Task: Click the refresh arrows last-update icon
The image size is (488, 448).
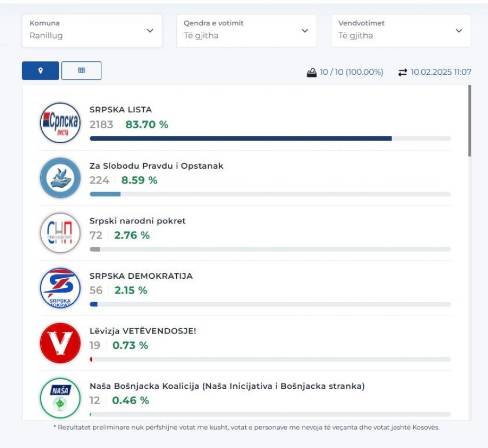Action: tap(402, 73)
